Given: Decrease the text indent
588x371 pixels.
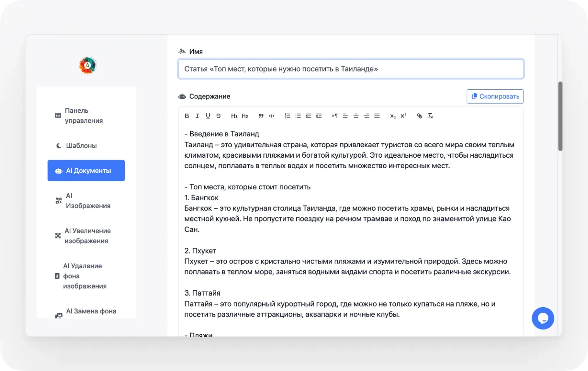Looking at the screenshot, I should 308,116.
